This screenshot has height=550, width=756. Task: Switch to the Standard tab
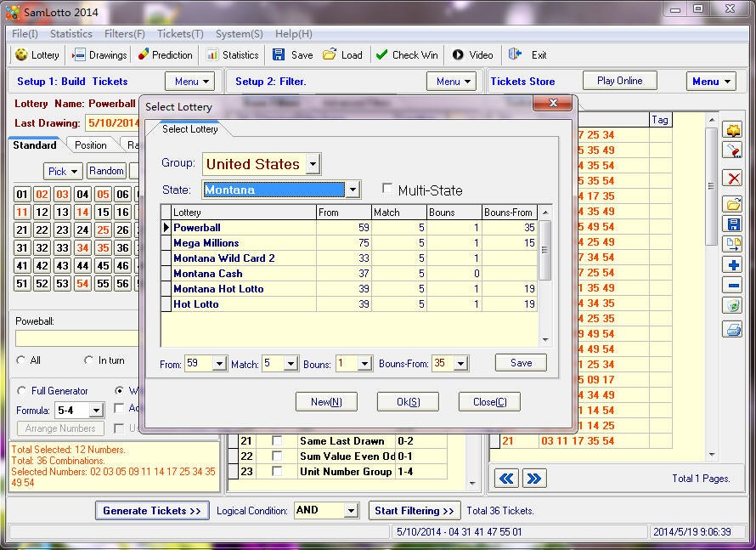(35, 145)
